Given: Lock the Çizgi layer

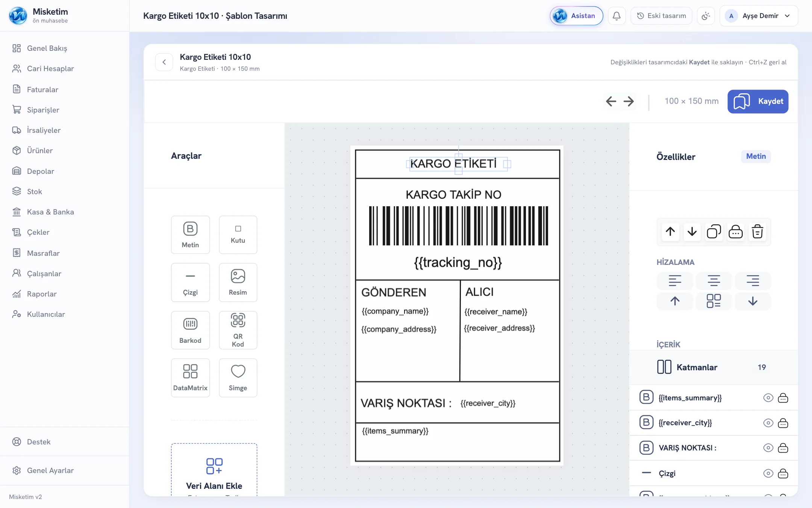Looking at the screenshot, I should click(x=783, y=473).
